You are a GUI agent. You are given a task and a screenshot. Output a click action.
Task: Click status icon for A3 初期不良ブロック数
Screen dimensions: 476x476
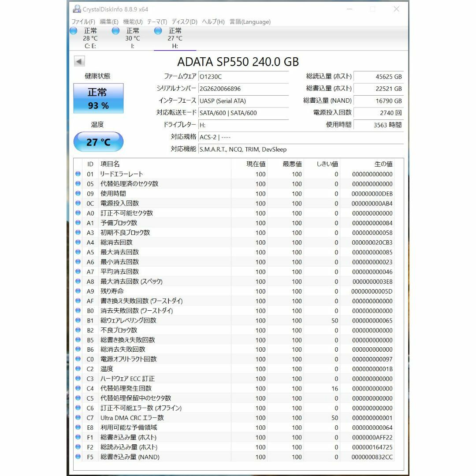pos(78,233)
